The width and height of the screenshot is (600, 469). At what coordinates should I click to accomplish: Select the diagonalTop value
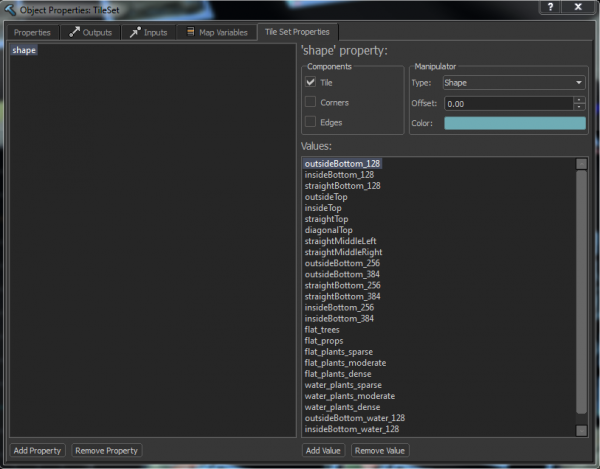point(329,230)
